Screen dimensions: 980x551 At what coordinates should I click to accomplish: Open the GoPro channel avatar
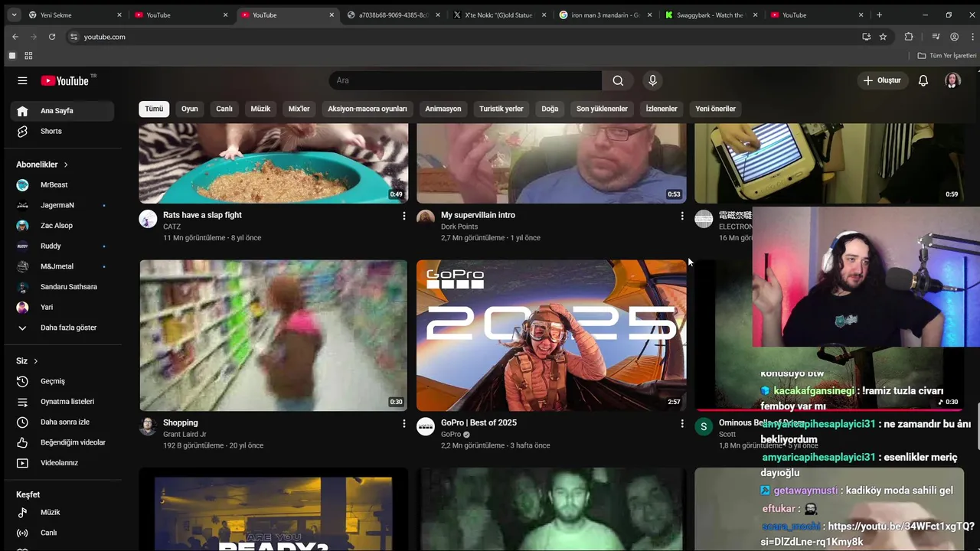pyautogui.click(x=426, y=426)
